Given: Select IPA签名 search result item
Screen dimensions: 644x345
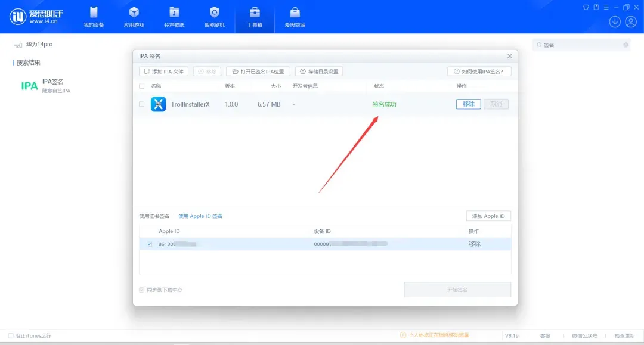Looking at the screenshot, I should 52,85.
